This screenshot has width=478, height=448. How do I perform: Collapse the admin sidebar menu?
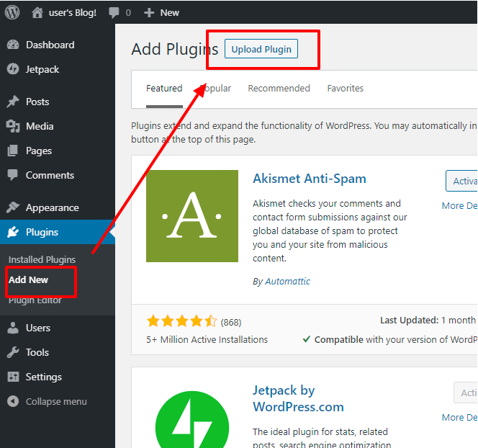(x=47, y=401)
